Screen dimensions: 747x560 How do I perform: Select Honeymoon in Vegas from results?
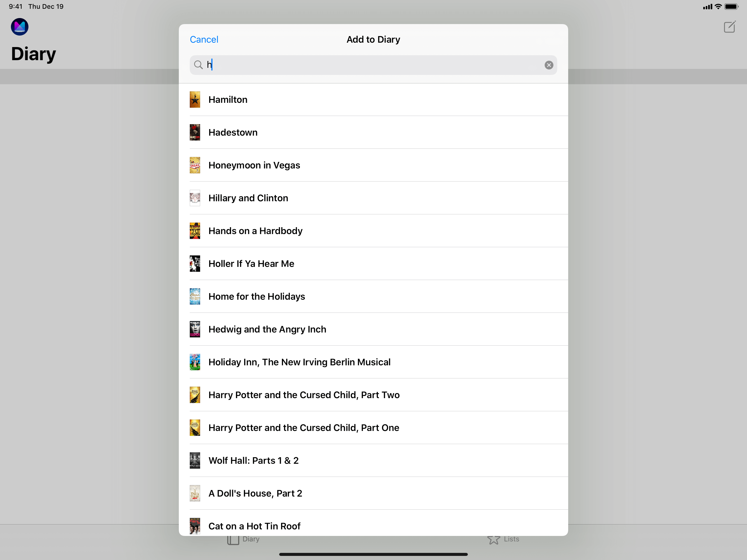[x=254, y=165]
